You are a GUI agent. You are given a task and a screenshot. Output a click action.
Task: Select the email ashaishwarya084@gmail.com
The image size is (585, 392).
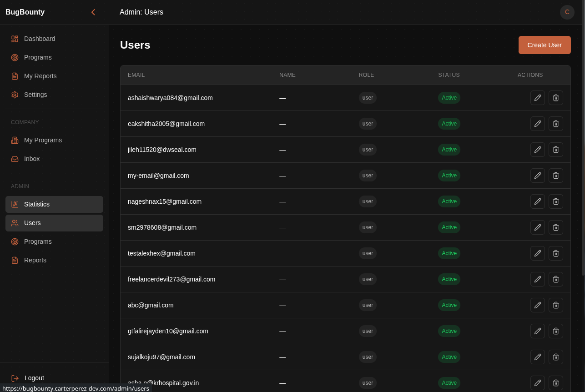tap(170, 98)
